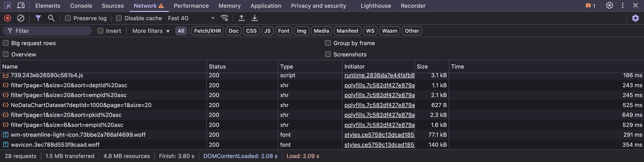Image resolution: width=644 pixels, height=162 pixels.
Task: Check the Disable cache option
Action: [x=119, y=18]
